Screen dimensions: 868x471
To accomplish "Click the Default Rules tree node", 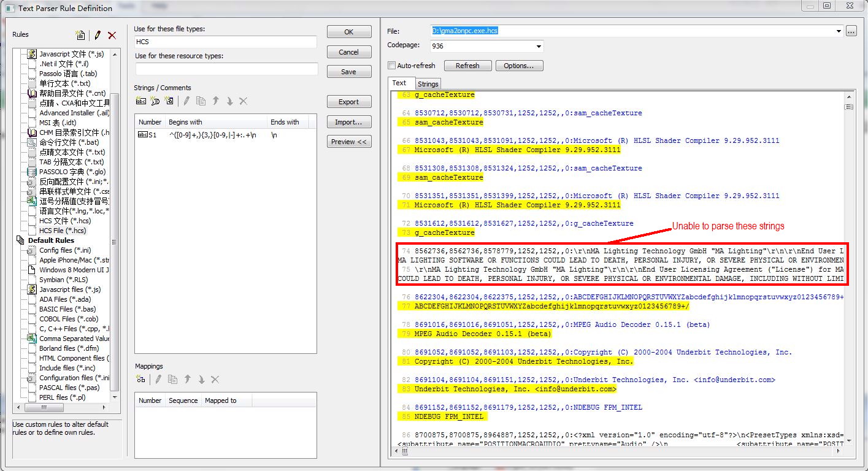I will (x=51, y=240).
